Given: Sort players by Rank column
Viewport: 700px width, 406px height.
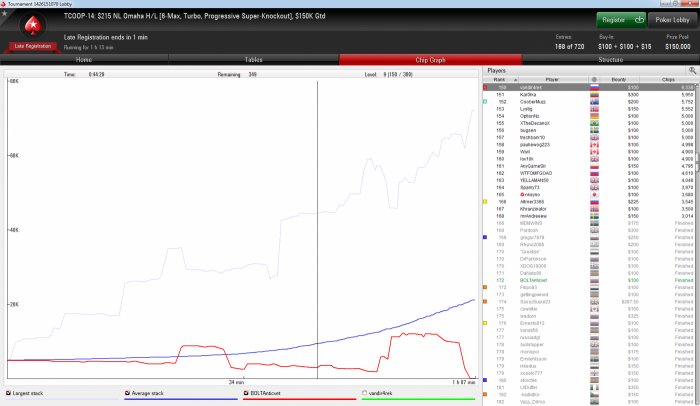Looking at the screenshot, I should coord(502,80).
